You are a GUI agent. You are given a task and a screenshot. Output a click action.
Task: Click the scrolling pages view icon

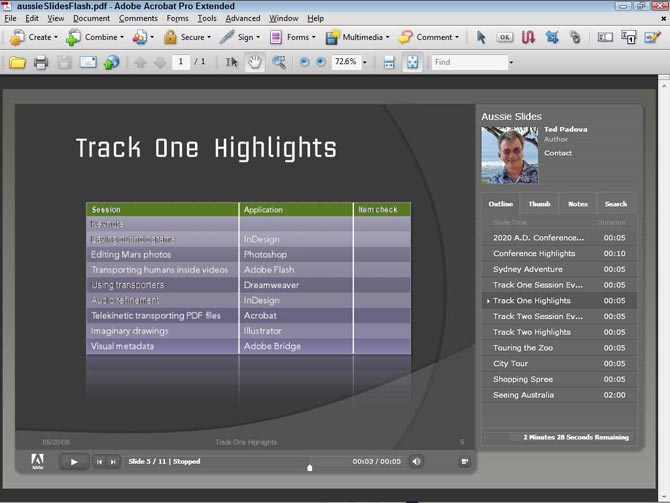(x=389, y=62)
